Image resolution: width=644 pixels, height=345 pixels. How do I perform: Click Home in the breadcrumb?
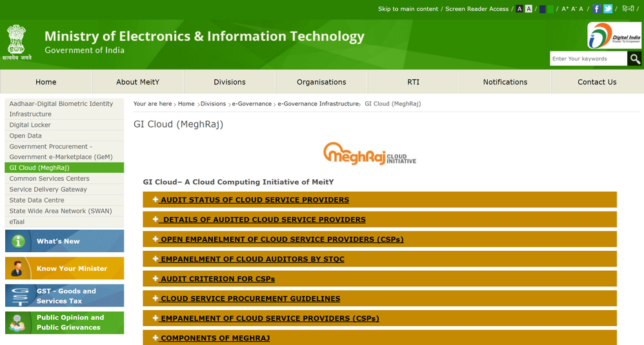[x=186, y=104]
